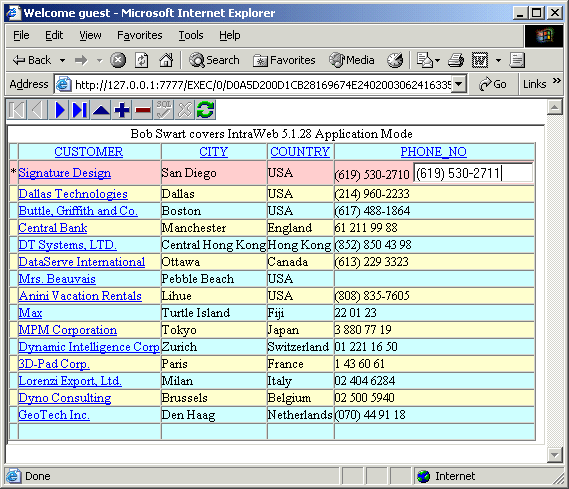569x489 pixels.
Task: Click the page scrollbar up arrow
Action: pyautogui.click(x=554, y=107)
